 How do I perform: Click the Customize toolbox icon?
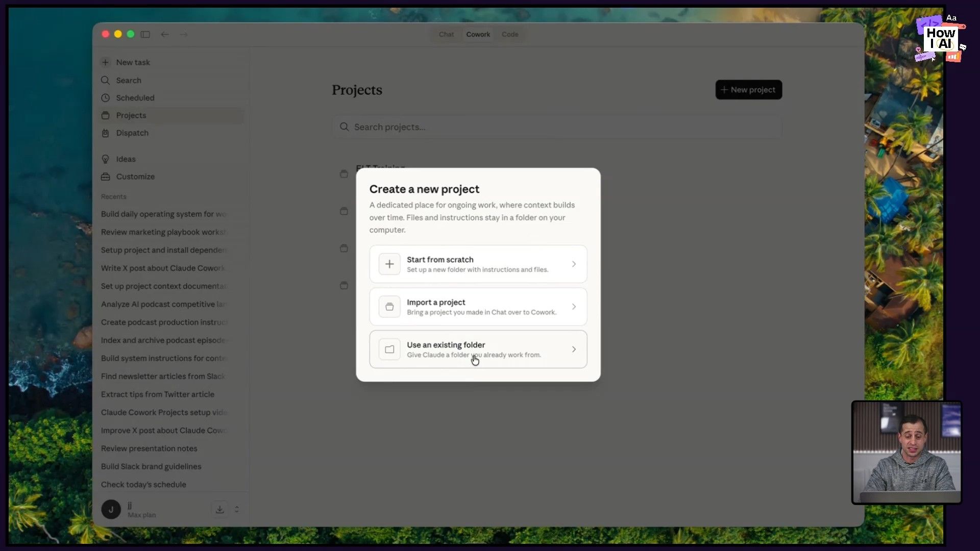click(x=106, y=177)
